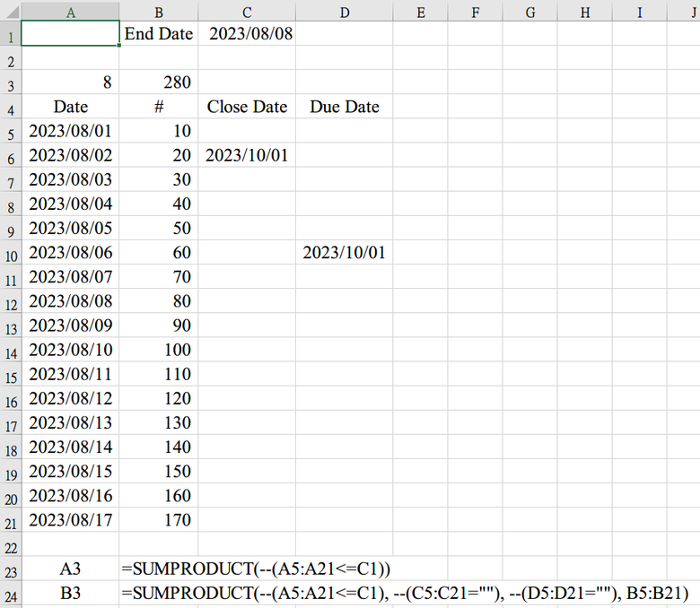This screenshot has width=700, height=608.
Task: Select the cell with value 10
Action: 159,131
